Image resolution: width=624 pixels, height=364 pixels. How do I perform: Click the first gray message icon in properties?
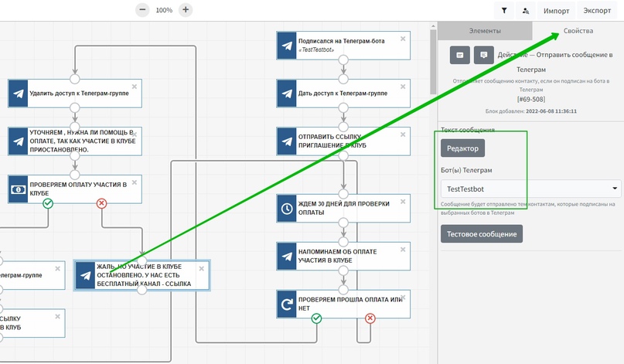[x=459, y=55]
